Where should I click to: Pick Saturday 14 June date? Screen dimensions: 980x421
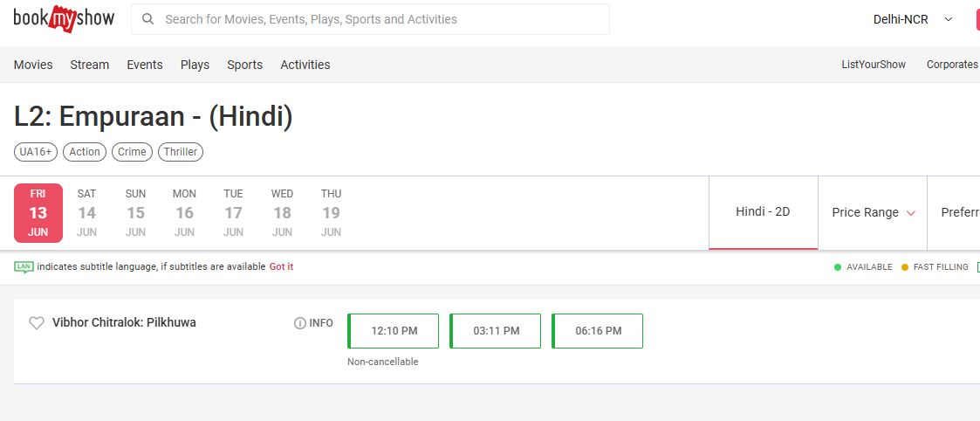coord(86,212)
